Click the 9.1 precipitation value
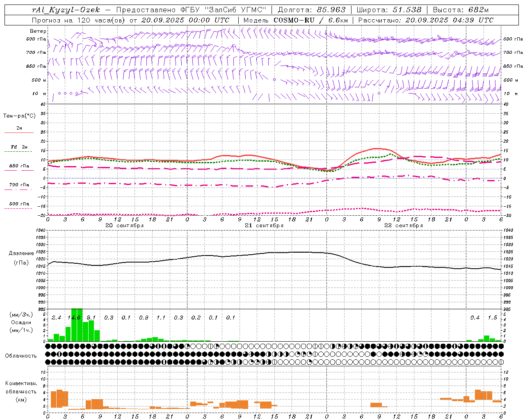This screenshot has width=525, height=420. (x=91, y=318)
